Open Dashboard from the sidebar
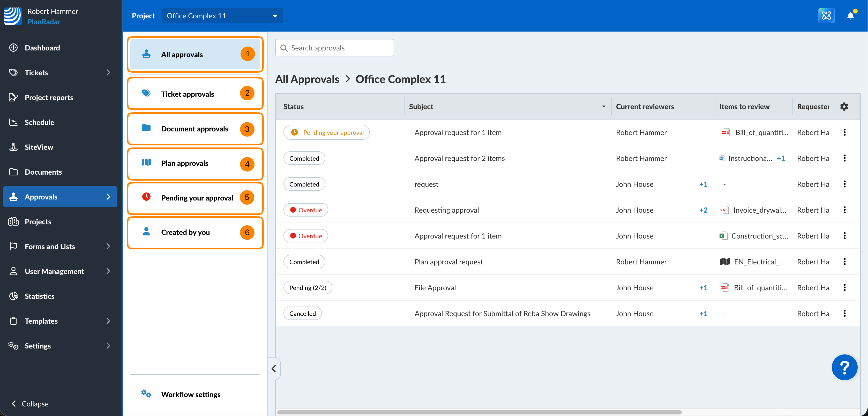Image resolution: width=868 pixels, height=416 pixels. [42, 48]
